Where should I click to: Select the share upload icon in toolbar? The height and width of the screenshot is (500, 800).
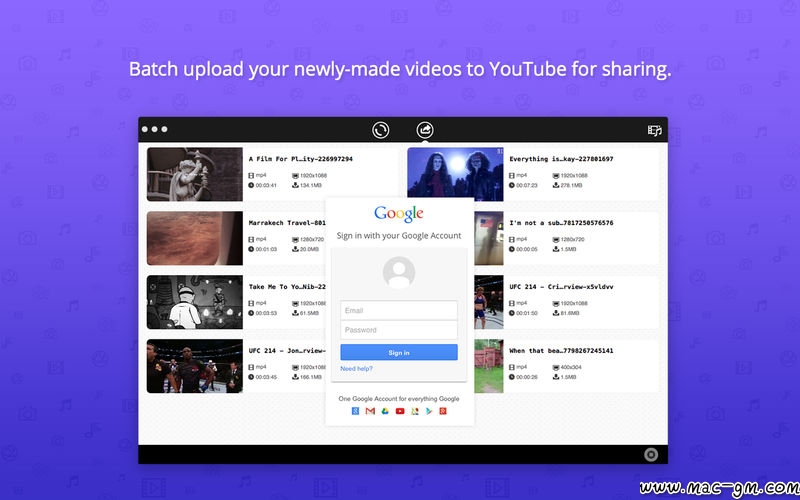[x=424, y=130]
